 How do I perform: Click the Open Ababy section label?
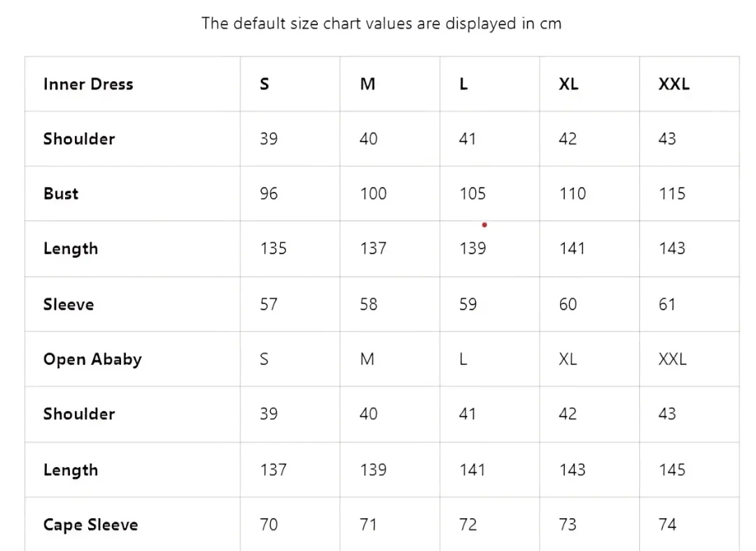92,359
